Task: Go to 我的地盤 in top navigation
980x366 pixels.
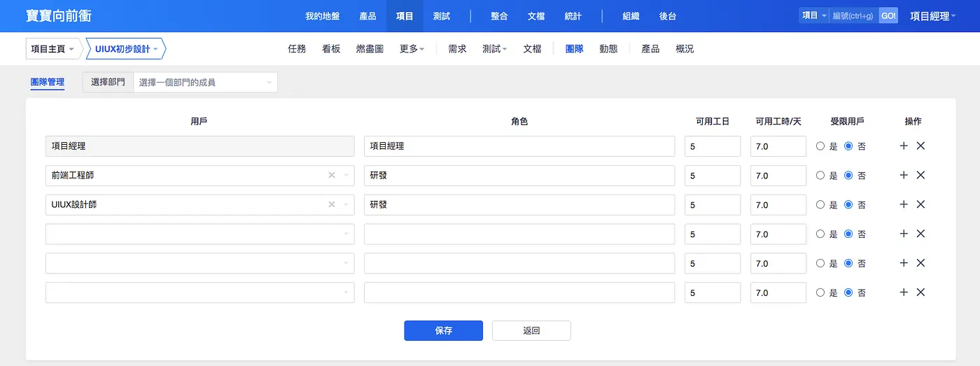Action: pos(323,16)
